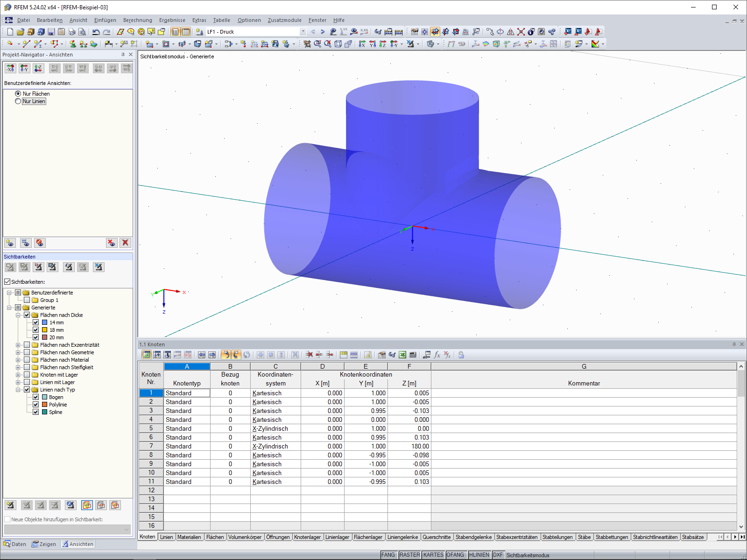Create a new model with the blank page icon
Viewport: 747px width, 560px height.
[x=10, y=32]
